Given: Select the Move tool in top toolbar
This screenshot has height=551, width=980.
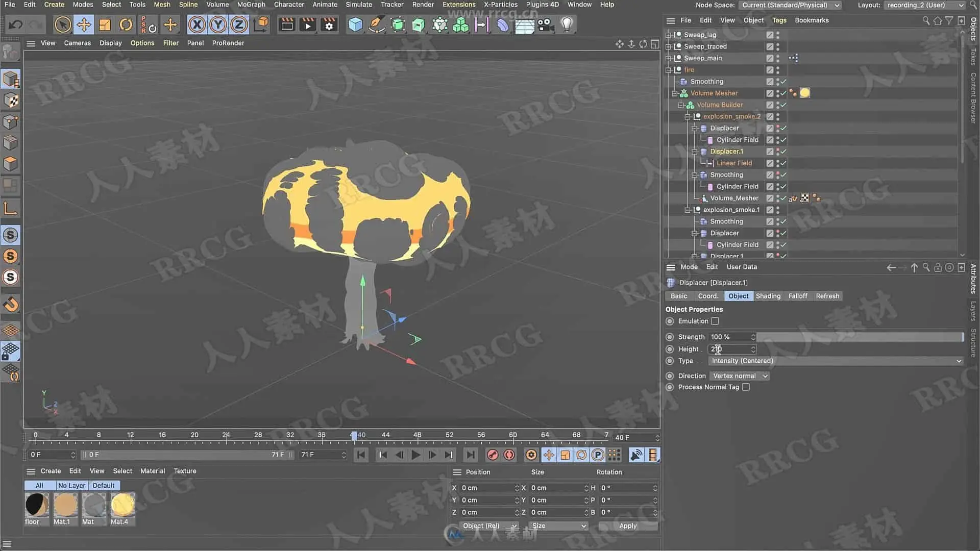Looking at the screenshot, I should (x=84, y=24).
